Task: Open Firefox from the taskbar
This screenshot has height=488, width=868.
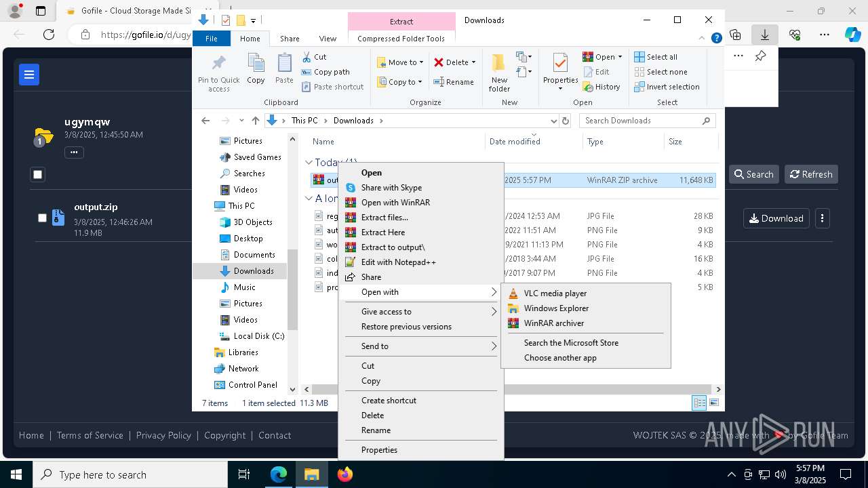Action: point(344,474)
